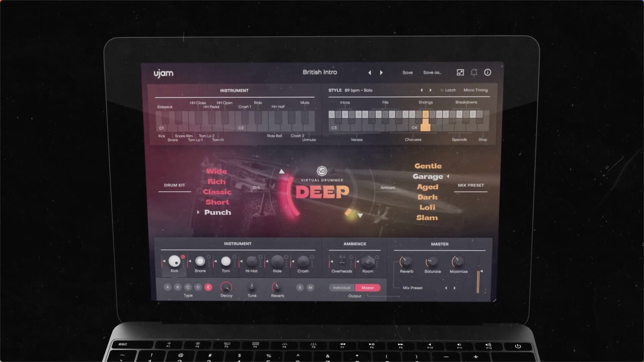The height and width of the screenshot is (362, 644).
Task: Click the Kick channel's Reverb knob
Action: 277,287
